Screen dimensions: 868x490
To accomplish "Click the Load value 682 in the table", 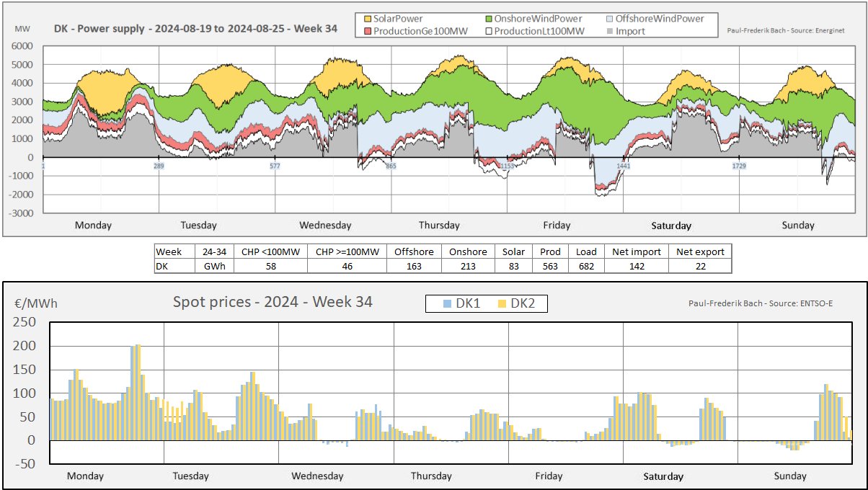I will 586,266.
